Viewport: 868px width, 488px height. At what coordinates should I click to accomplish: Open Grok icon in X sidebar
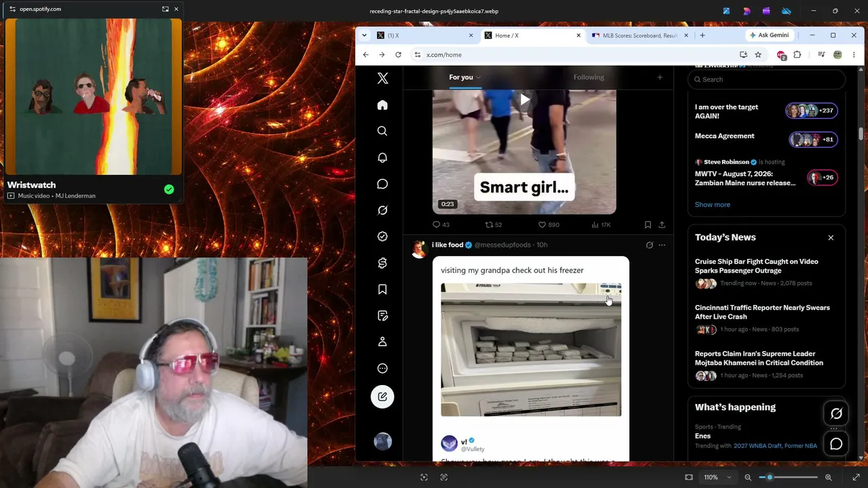click(382, 210)
